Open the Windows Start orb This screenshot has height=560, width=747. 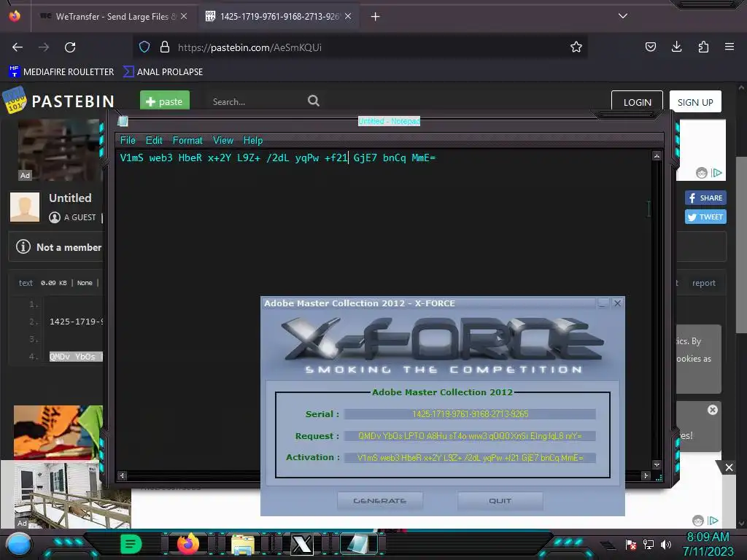tap(19, 545)
